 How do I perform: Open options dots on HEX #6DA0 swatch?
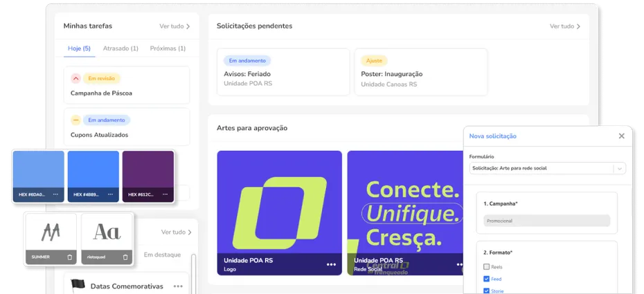point(55,194)
